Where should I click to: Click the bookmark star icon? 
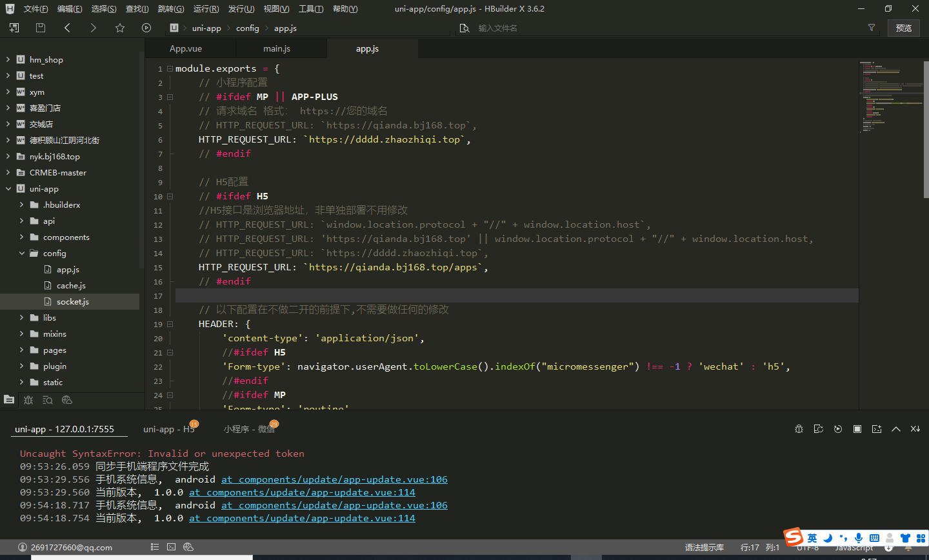(x=120, y=28)
